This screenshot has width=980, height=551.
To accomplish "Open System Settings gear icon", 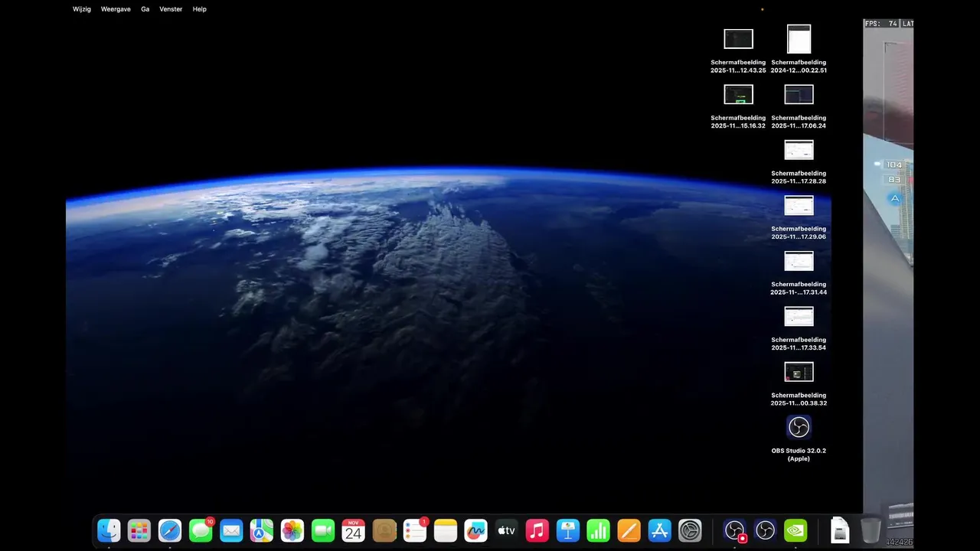I will 691,530.
